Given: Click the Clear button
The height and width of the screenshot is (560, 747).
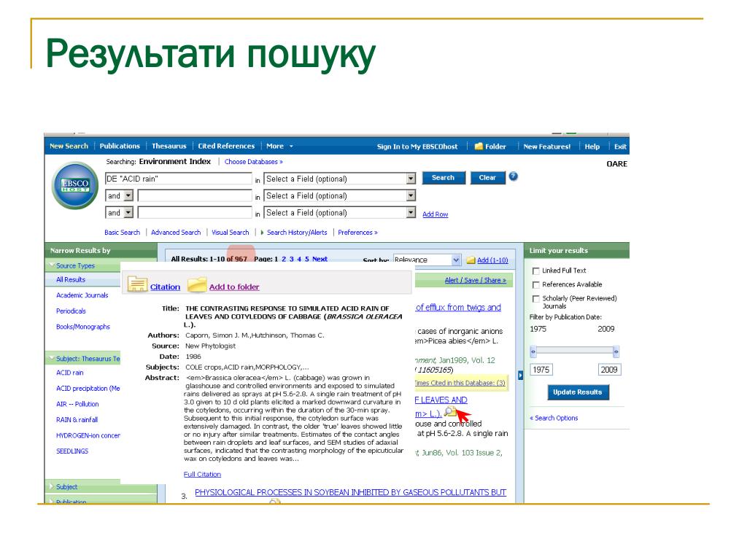Looking at the screenshot, I should (487, 178).
